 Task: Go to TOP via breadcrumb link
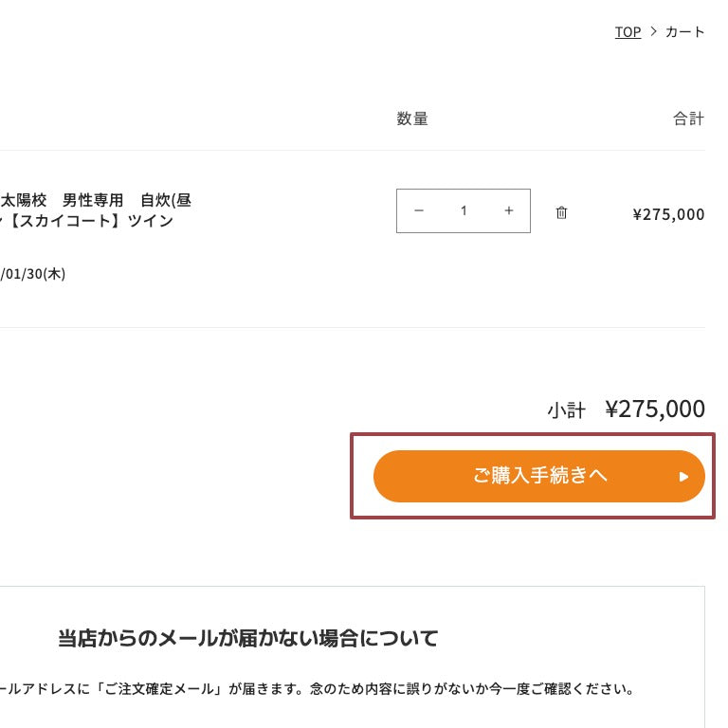628,32
